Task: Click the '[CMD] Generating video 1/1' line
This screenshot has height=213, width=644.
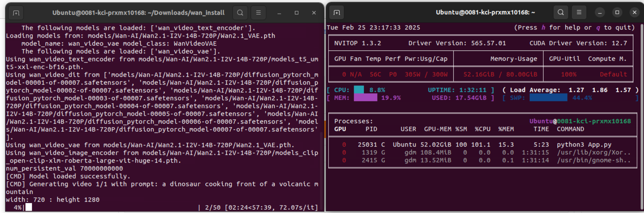Action: (162, 188)
